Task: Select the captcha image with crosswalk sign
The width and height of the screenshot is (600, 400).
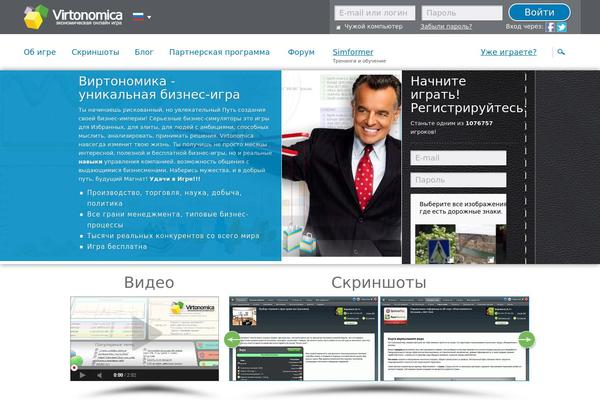Action: coord(435,244)
